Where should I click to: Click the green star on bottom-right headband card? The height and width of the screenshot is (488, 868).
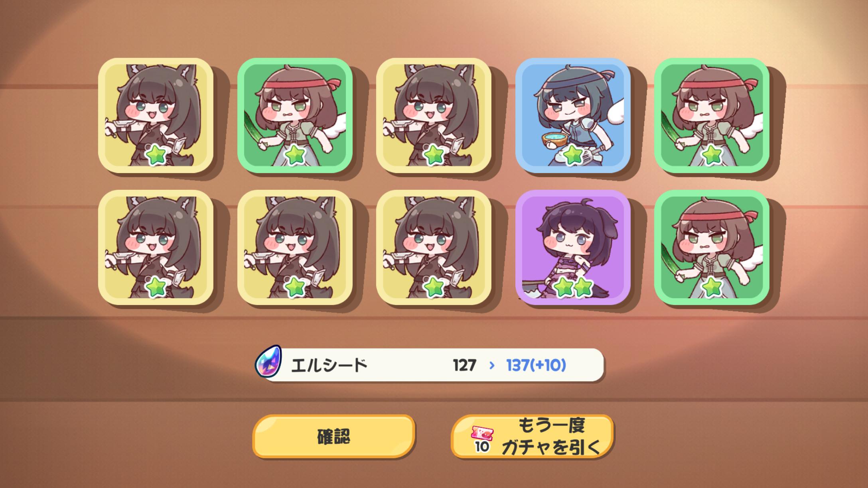(712, 287)
